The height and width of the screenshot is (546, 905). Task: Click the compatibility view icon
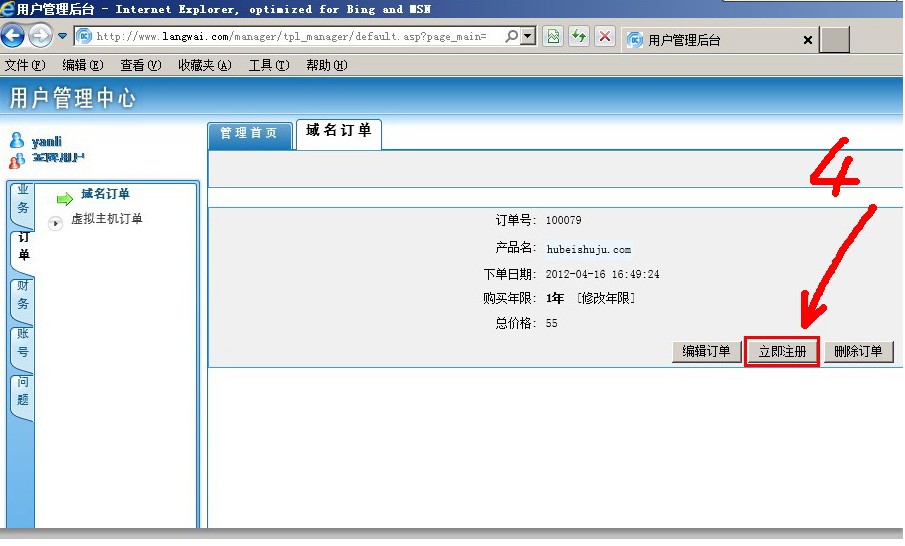click(x=552, y=37)
